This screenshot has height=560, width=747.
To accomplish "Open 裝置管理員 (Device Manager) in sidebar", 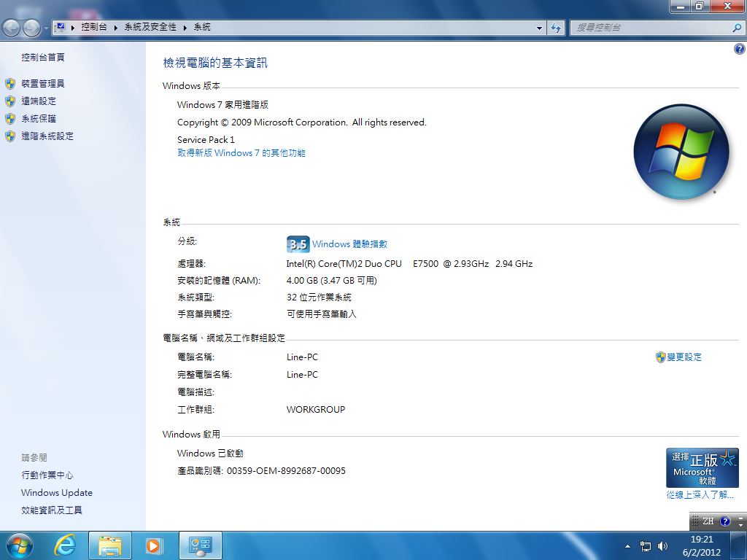I will [43, 84].
